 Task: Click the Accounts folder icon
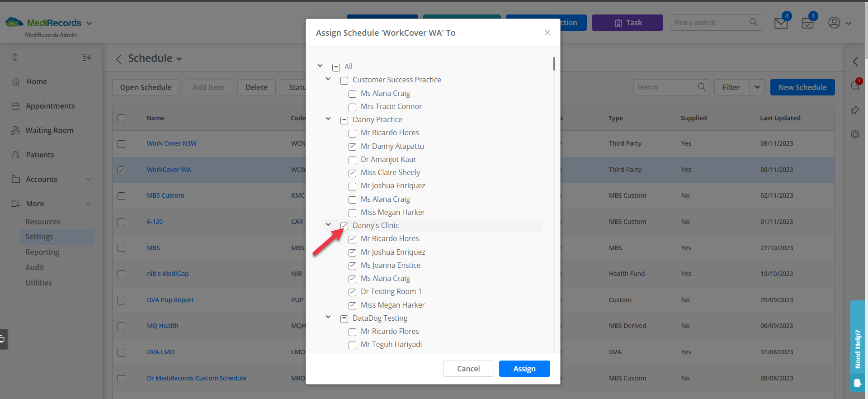point(16,179)
